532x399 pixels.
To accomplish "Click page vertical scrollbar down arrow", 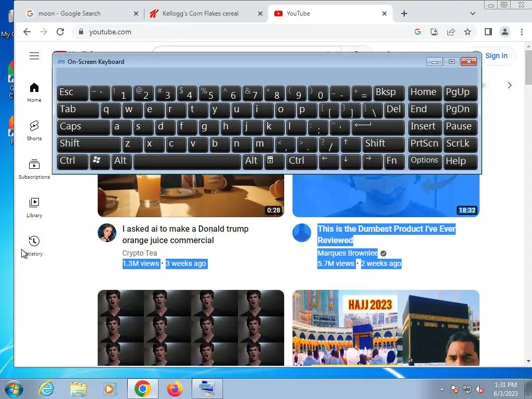I will (528, 362).
